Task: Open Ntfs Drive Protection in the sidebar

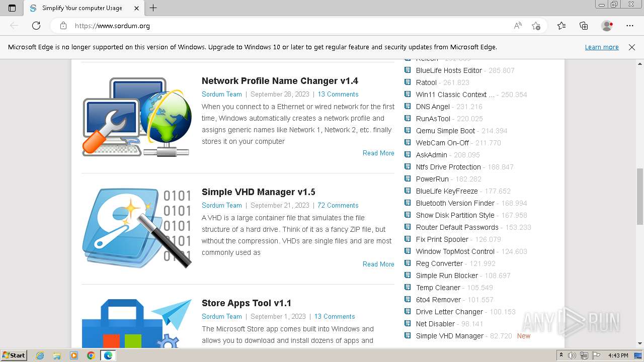Action: (448, 167)
